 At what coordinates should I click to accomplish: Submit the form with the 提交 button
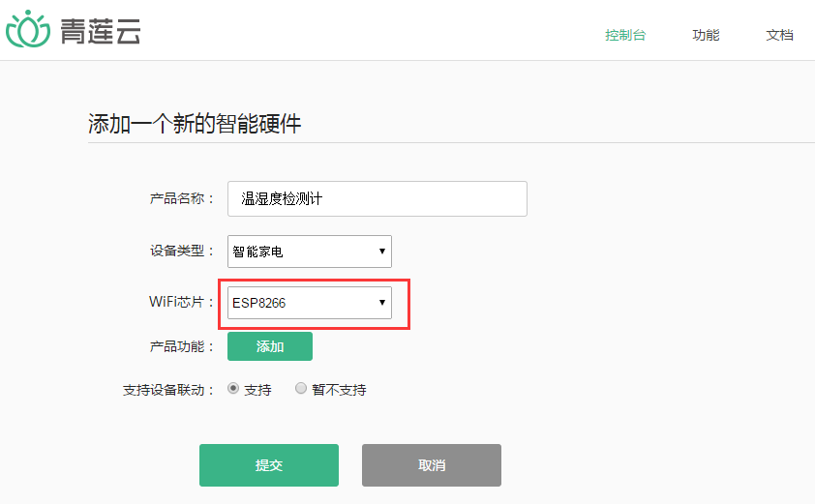269,465
